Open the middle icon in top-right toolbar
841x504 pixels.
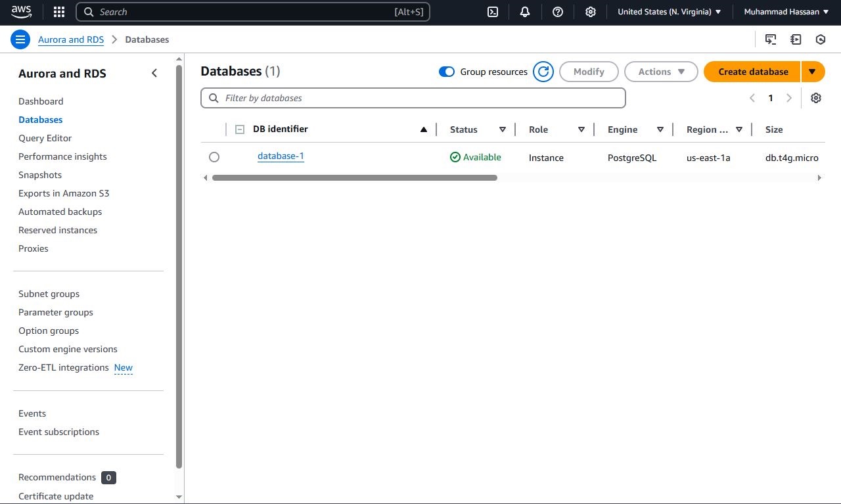[x=796, y=39]
